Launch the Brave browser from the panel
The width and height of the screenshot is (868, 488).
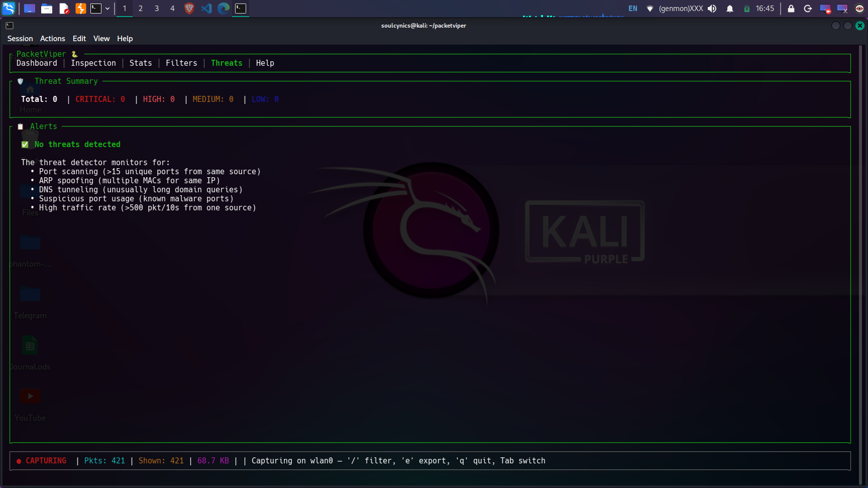[x=189, y=9]
